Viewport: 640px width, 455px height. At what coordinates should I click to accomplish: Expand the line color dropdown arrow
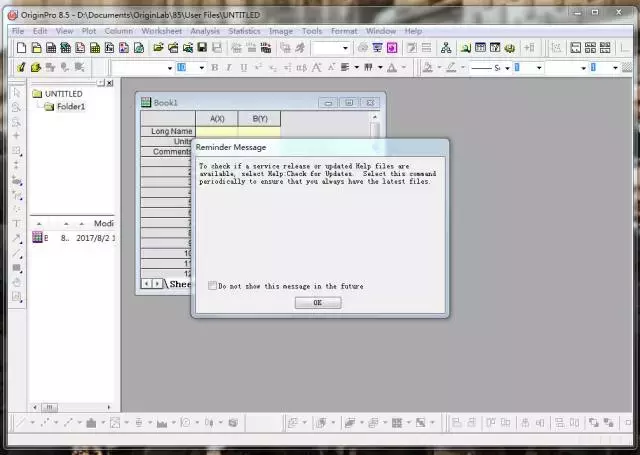[x=463, y=67]
